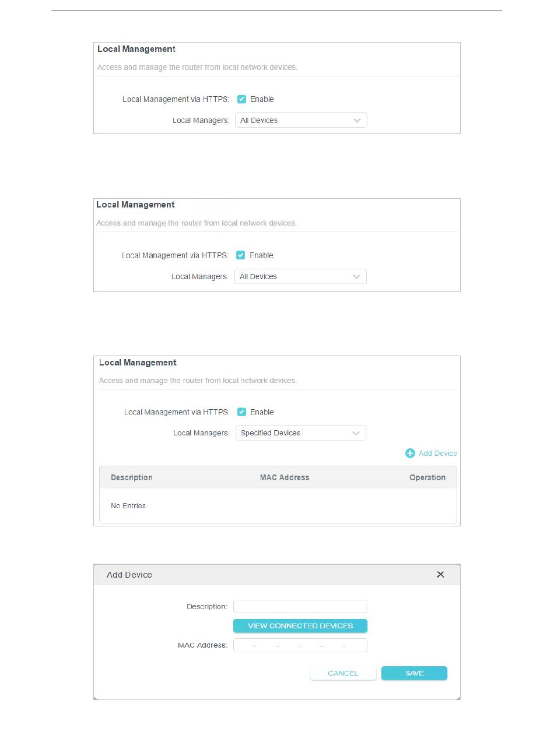This screenshot has height=756, width=554.
Task: Click the MAC Address column header
Action: (x=285, y=477)
